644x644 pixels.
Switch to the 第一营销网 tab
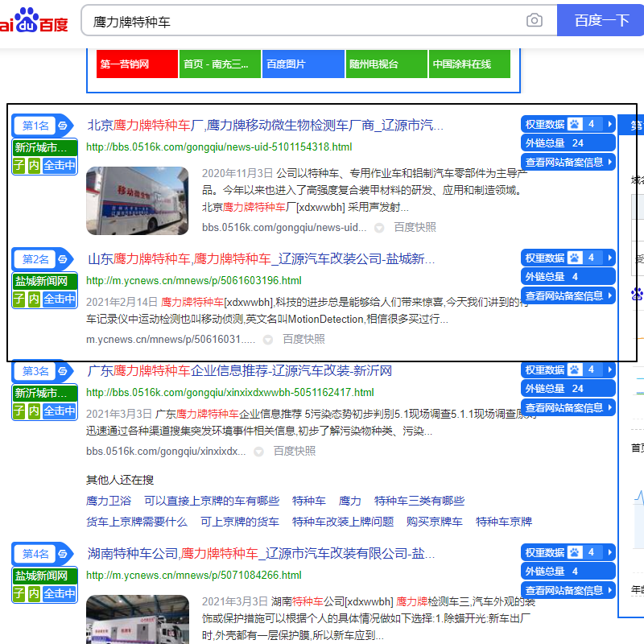tap(137, 64)
